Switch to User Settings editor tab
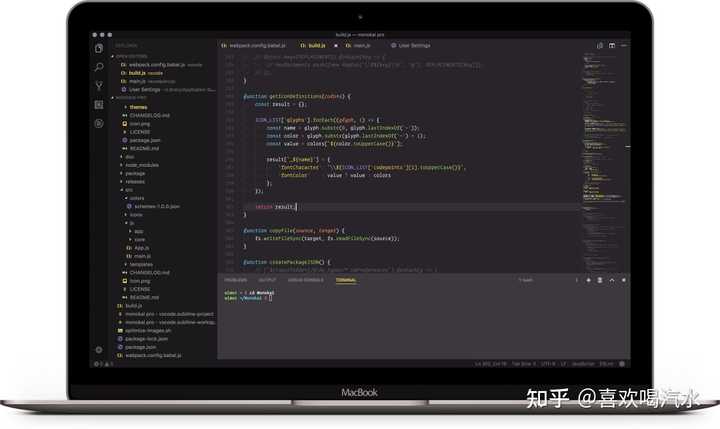 point(411,45)
